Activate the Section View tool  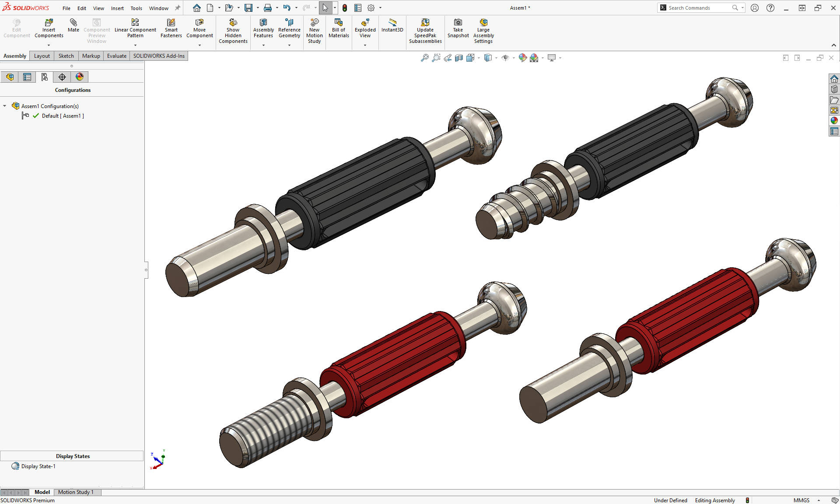coord(459,57)
